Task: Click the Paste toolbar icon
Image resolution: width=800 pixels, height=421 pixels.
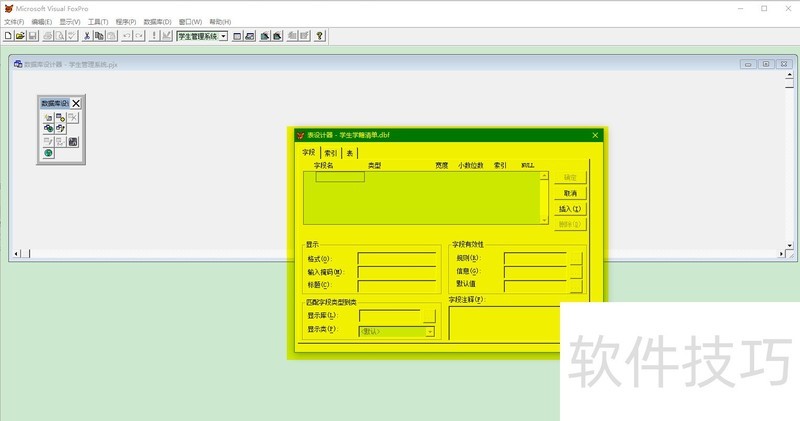Action: 112,36
